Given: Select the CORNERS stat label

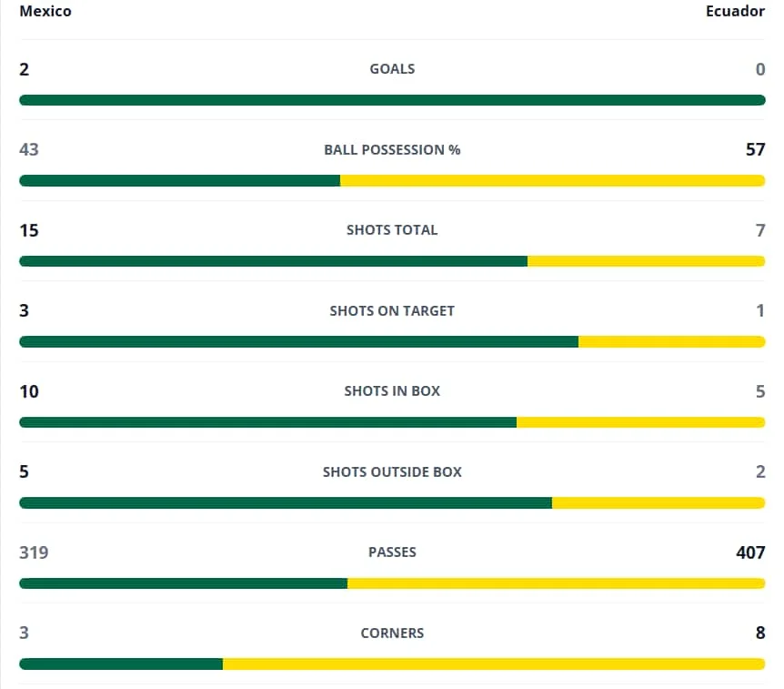Looking at the screenshot, I should [392, 633].
